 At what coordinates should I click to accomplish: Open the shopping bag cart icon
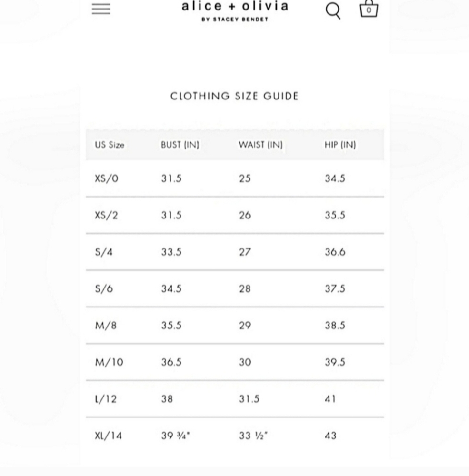[x=369, y=9]
